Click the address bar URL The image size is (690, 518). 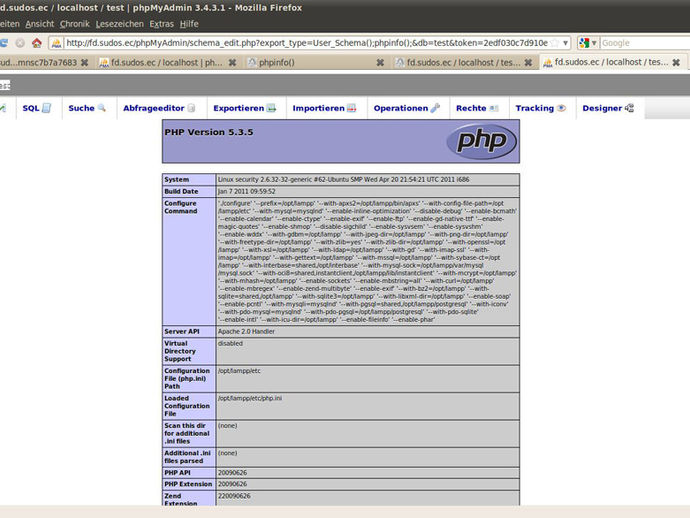307,43
